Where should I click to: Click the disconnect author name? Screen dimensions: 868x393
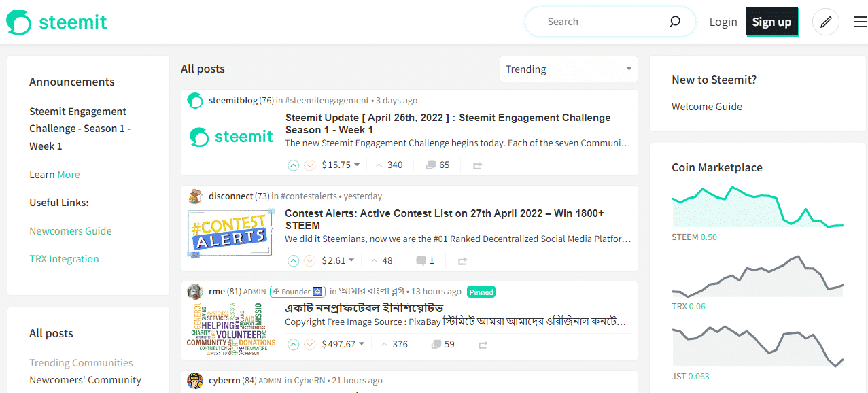[231, 196]
